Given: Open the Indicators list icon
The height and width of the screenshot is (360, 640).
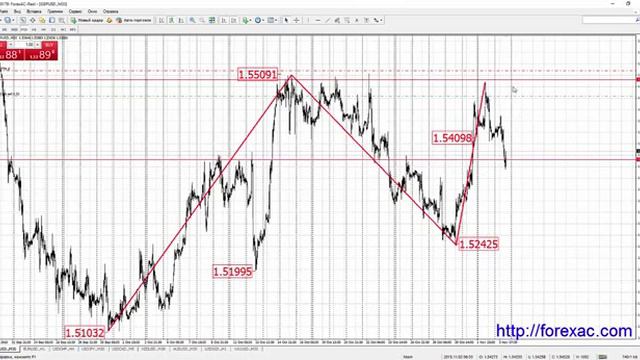Looking at the screenshot, I should [245, 20].
